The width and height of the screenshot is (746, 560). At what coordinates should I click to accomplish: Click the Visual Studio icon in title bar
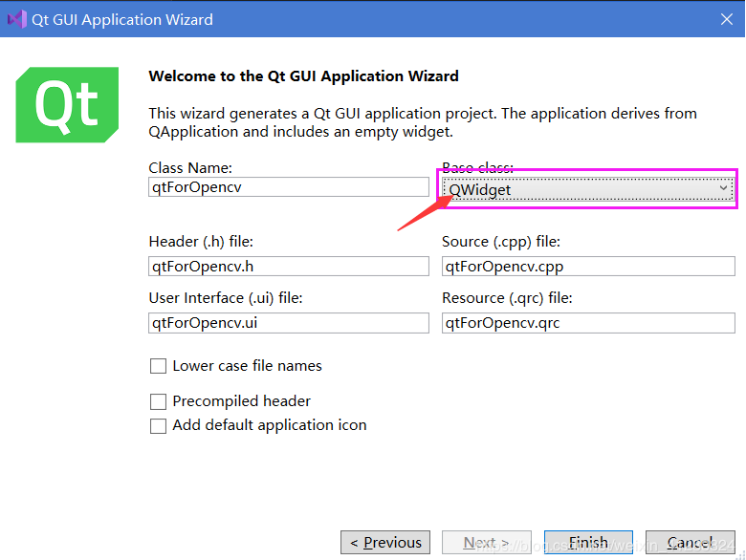pyautogui.click(x=16, y=19)
